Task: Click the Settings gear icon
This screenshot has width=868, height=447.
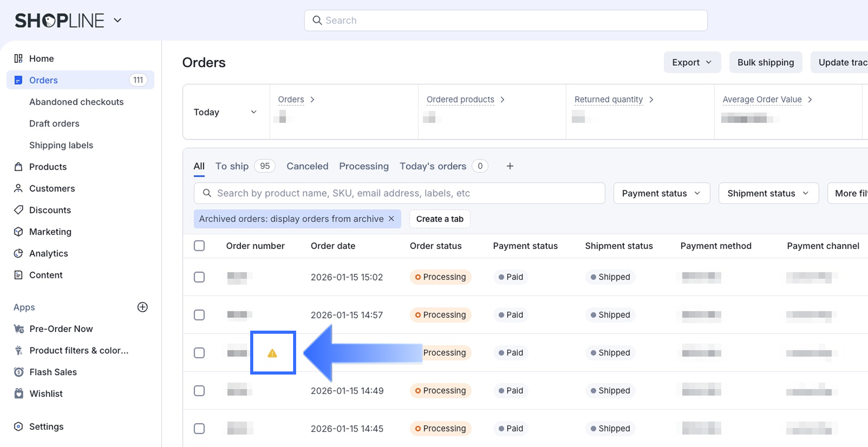Action: tap(18, 427)
